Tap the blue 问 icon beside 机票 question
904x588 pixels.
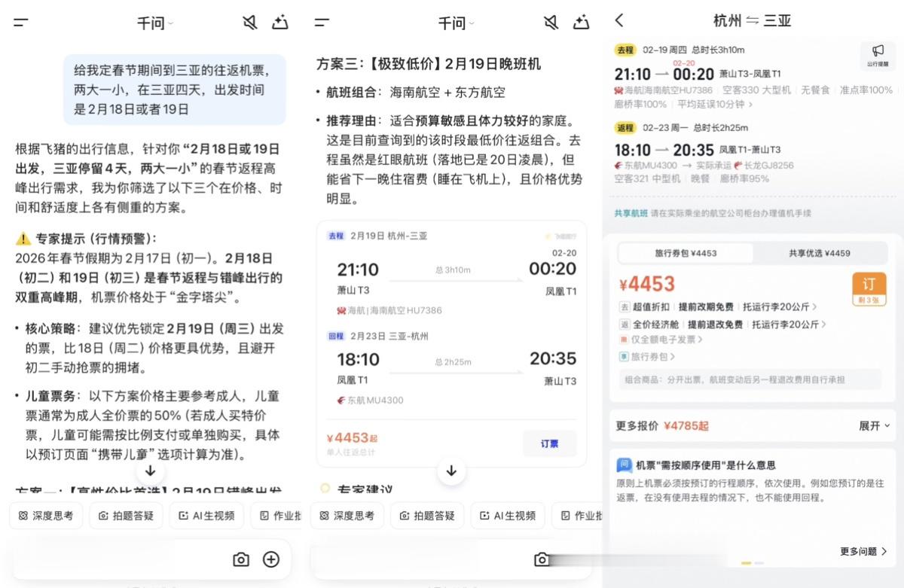point(625,465)
